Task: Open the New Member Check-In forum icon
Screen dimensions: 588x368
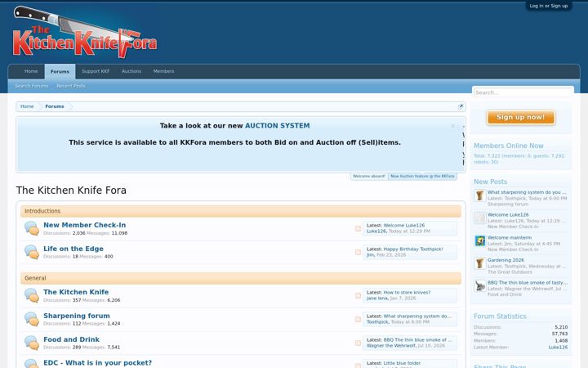Action: 32,228
